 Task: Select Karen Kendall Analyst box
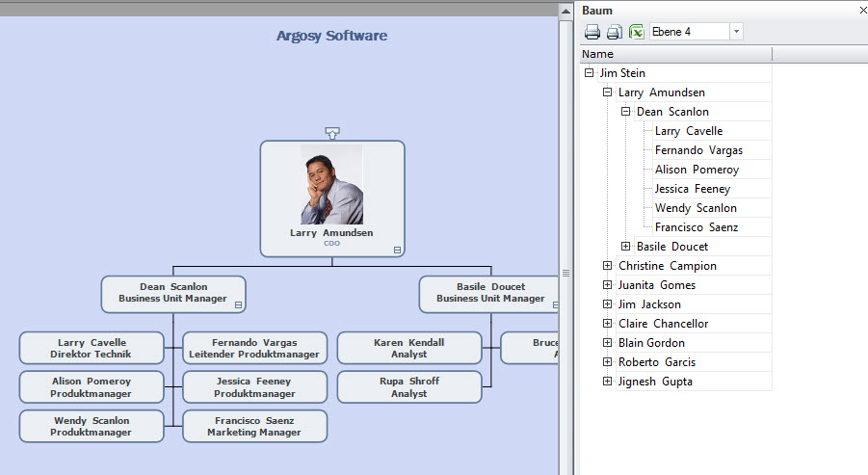(x=409, y=348)
